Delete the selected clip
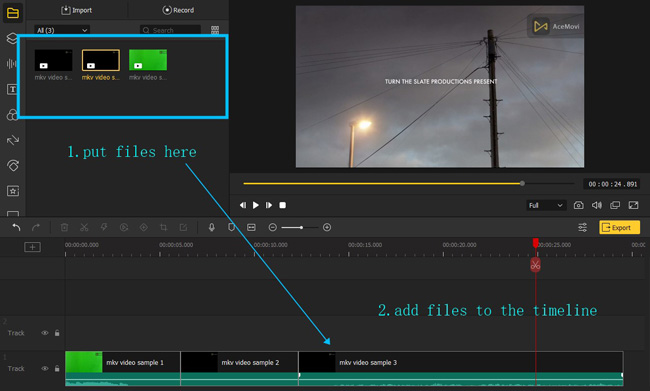 tap(64, 227)
